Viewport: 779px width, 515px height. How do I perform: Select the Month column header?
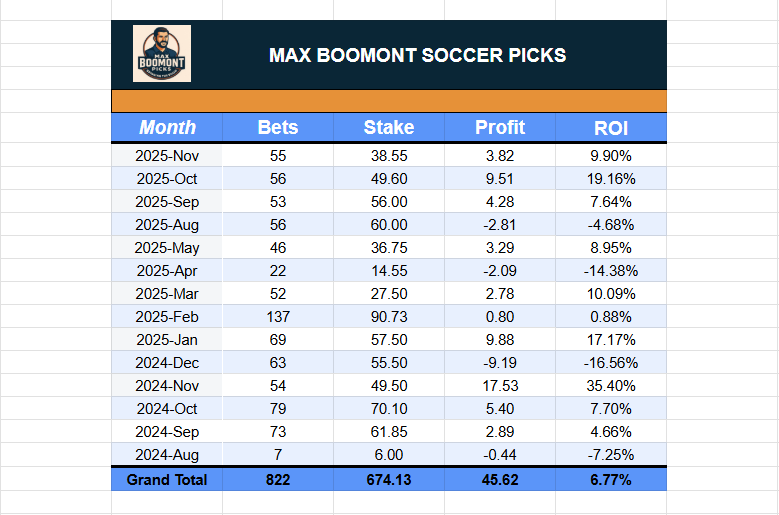[167, 127]
